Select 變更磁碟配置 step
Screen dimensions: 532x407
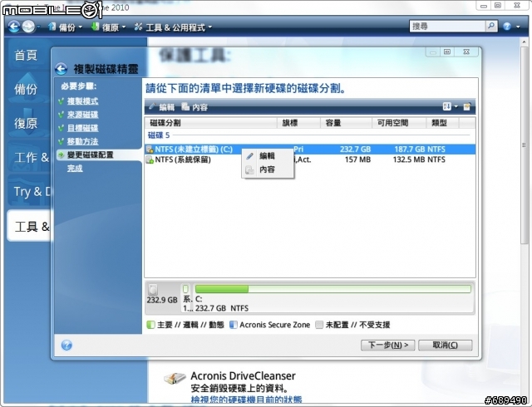91,155
